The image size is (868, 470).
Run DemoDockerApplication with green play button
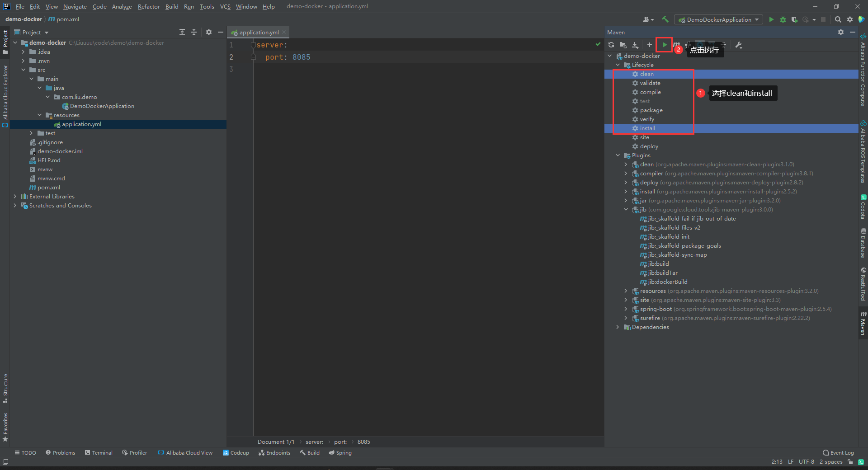[771, 19]
